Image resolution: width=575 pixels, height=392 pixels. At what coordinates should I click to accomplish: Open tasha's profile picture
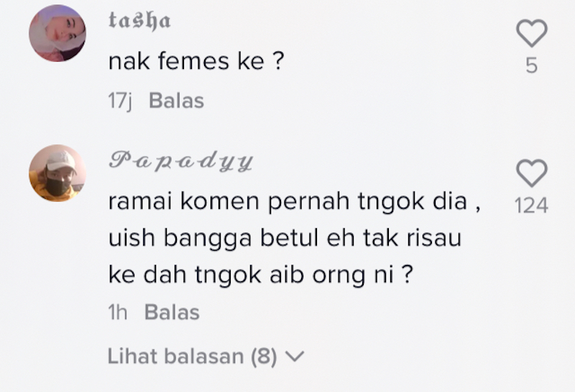tap(57, 33)
